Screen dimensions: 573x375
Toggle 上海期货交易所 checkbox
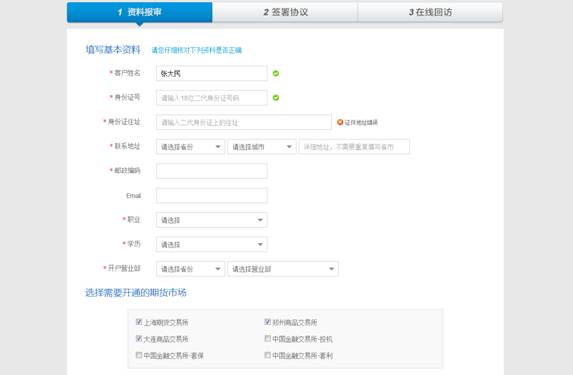pyautogui.click(x=139, y=322)
